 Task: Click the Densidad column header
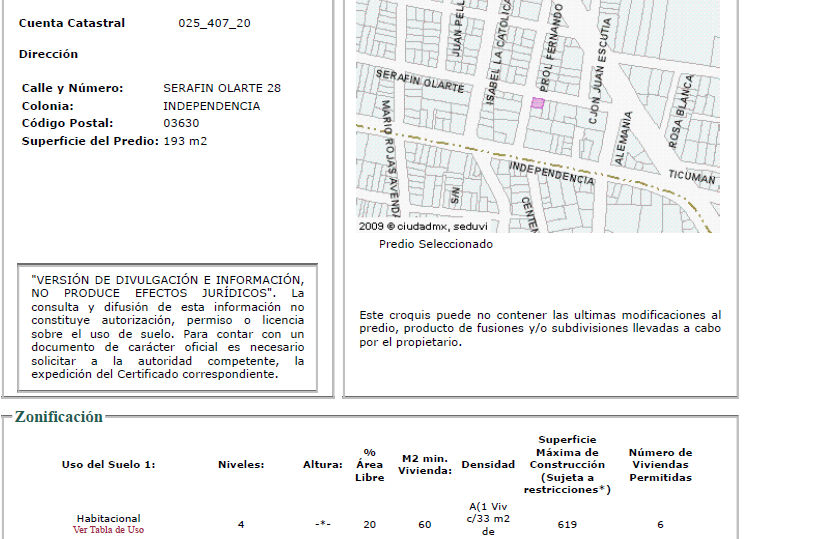pyautogui.click(x=488, y=464)
